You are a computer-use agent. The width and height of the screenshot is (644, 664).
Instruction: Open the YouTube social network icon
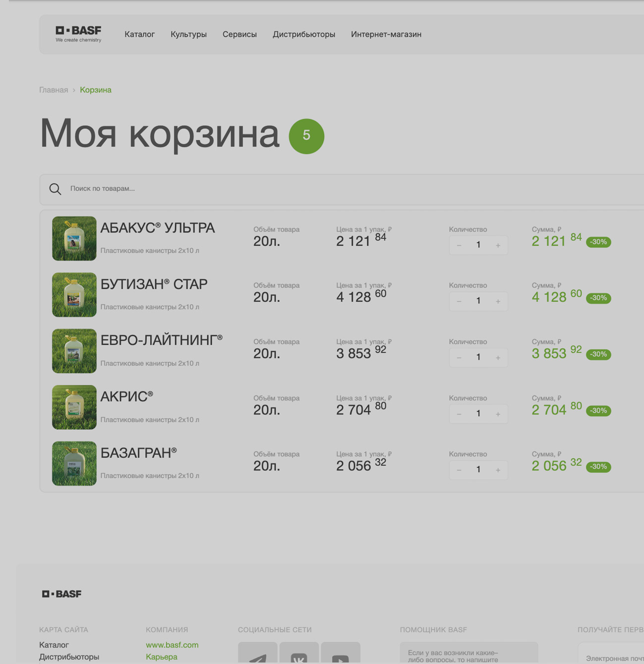[341, 655]
